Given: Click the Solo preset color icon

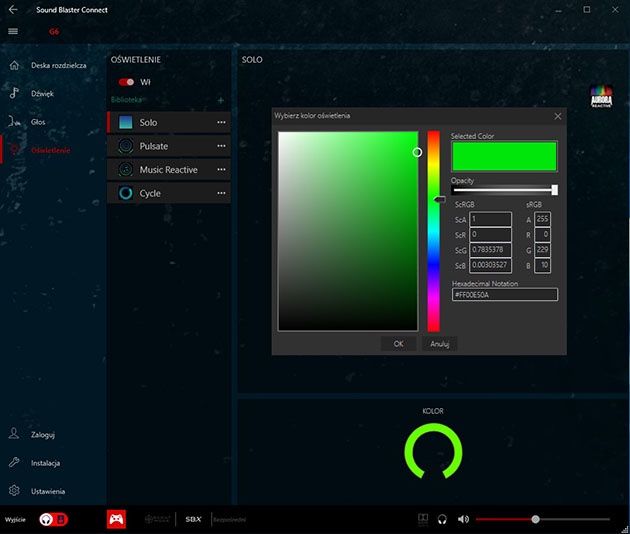Looking at the screenshot, I should click(126, 123).
